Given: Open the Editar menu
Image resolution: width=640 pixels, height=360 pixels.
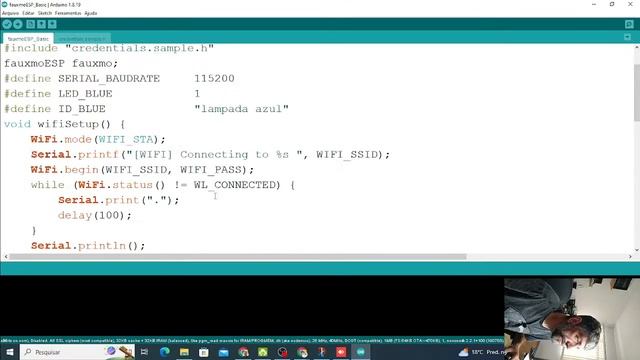Looking at the screenshot, I should click(28, 13).
